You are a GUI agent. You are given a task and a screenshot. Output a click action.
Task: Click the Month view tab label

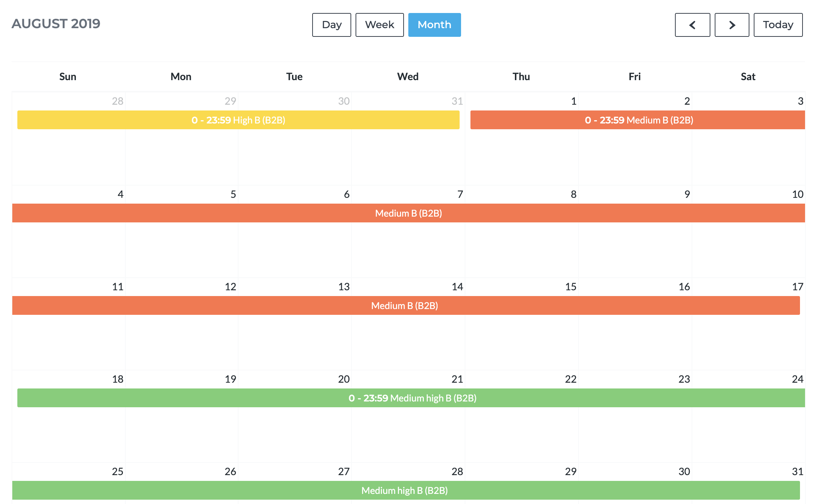point(434,25)
